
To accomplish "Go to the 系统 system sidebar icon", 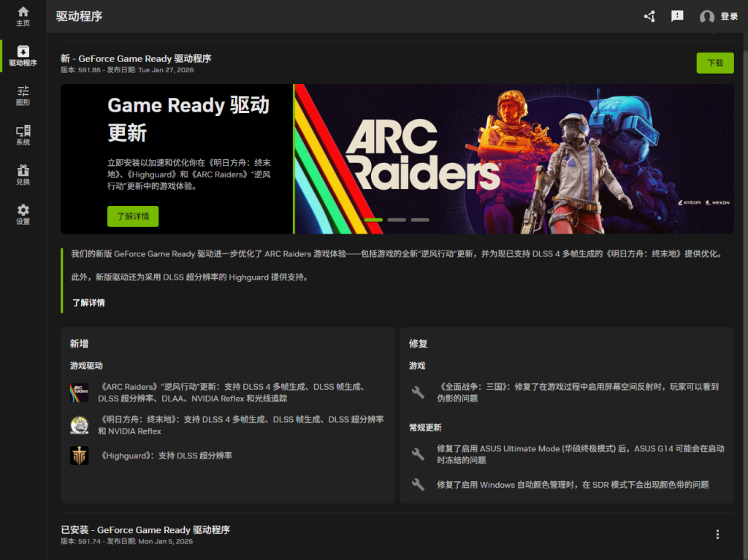I will point(23,135).
